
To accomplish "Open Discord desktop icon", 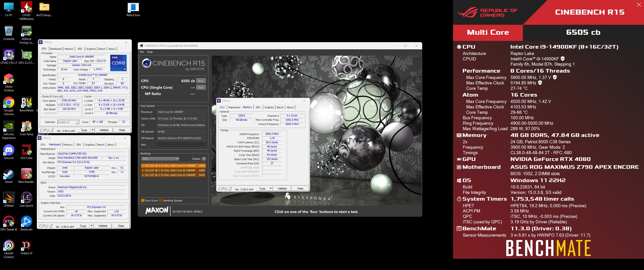I will tap(9, 152).
